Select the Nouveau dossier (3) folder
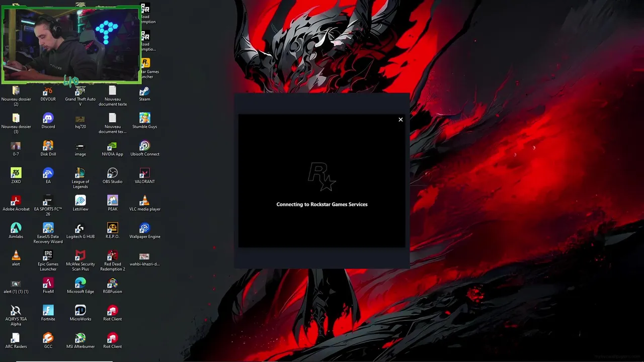The width and height of the screenshot is (644, 362). pos(16,123)
